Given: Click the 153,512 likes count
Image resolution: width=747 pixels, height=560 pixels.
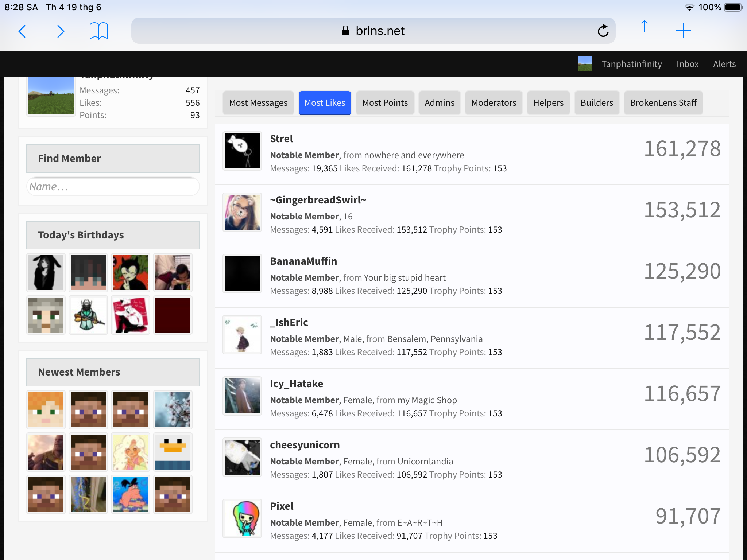Looking at the screenshot, I should [x=682, y=210].
